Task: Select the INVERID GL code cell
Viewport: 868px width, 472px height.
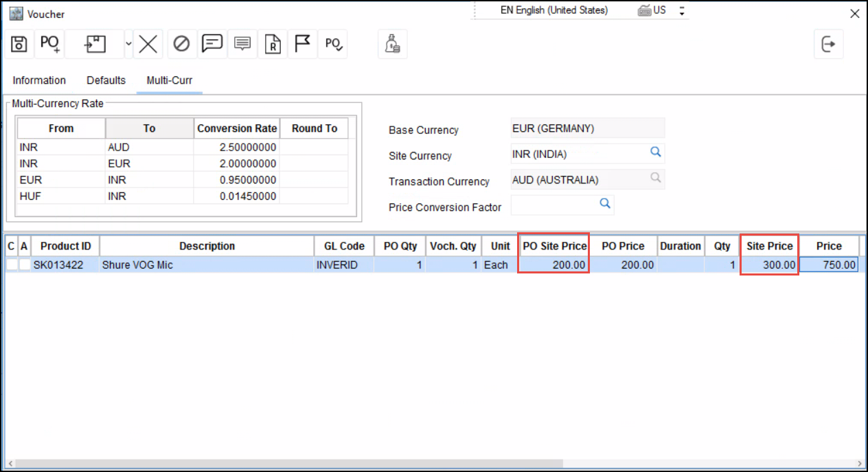Action: [344, 265]
